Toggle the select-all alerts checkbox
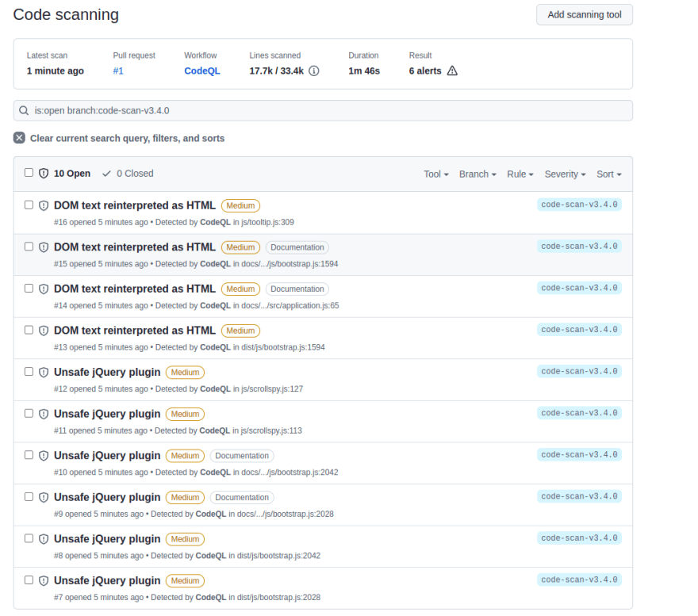 click(29, 172)
